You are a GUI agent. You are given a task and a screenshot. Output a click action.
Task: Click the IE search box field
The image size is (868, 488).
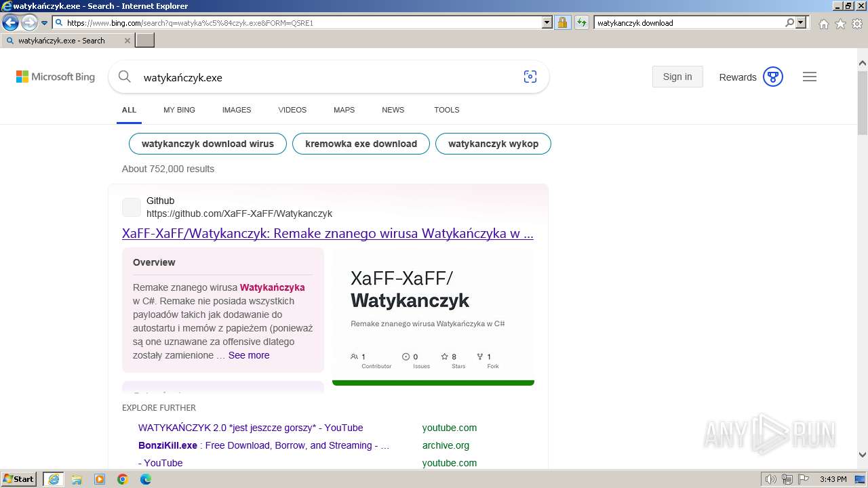click(689, 22)
